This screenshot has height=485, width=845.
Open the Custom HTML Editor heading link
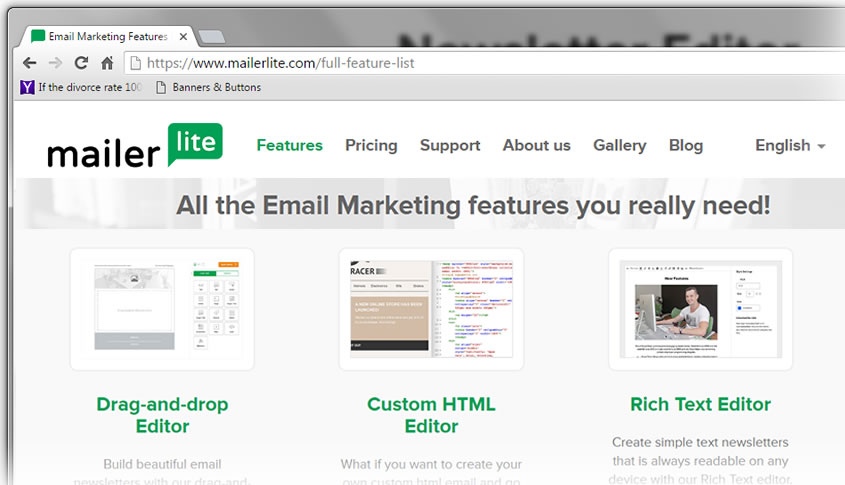pyautogui.click(x=431, y=415)
